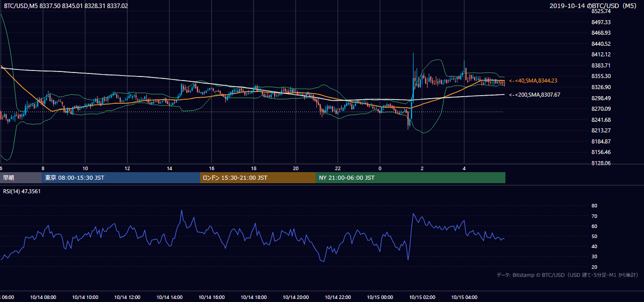Select the 早朝 session bar
The height and width of the screenshot is (302, 644).
tap(21, 178)
